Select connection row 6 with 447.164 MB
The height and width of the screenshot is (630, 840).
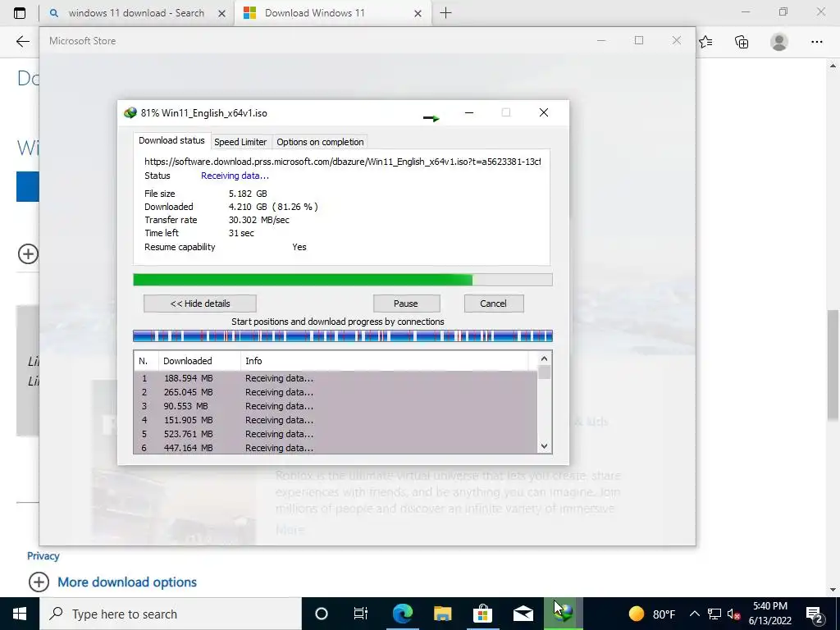[336, 447]
